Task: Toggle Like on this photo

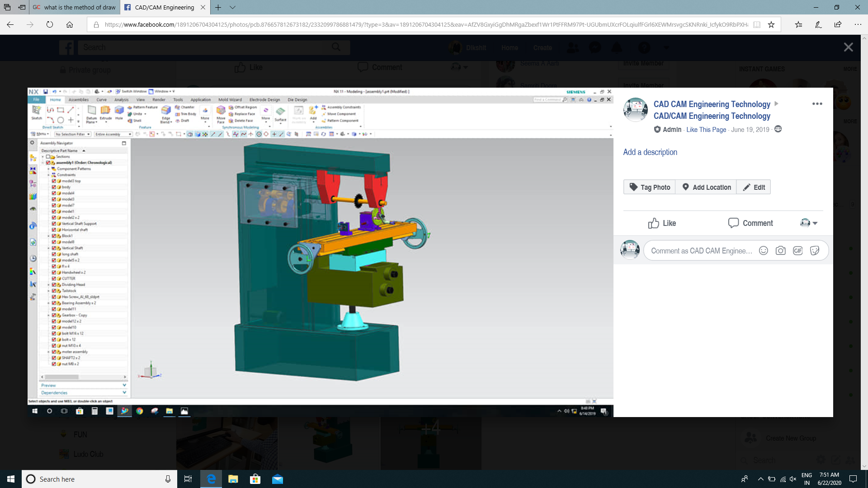Action: [x=662, y=223]
